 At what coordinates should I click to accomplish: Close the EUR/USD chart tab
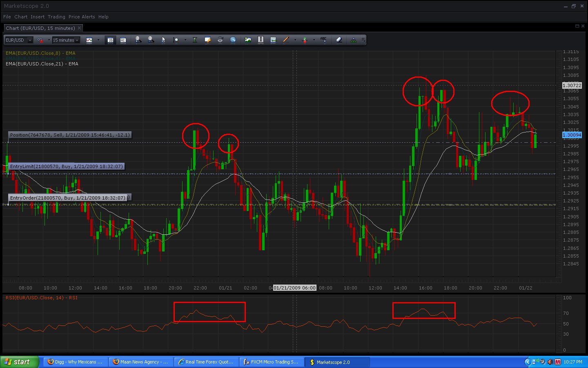tap(79, 28)
